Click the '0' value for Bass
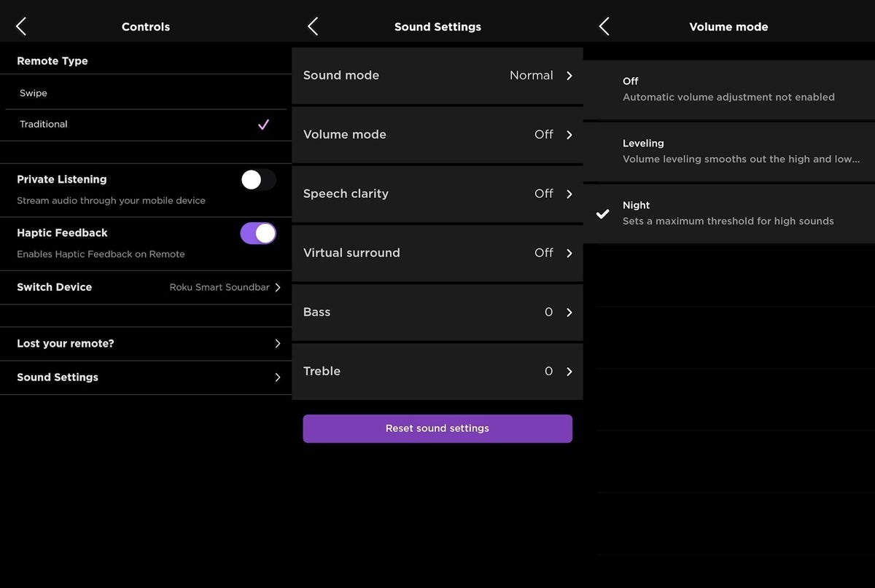Image resolution: width=875 pixels, height=588 pixels. tap(549, 312)
